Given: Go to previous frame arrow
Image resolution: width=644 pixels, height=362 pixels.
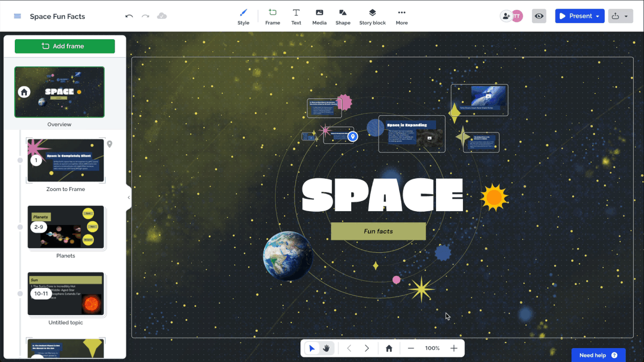Looking at the screenshot, I should click(x=349, y=349).
